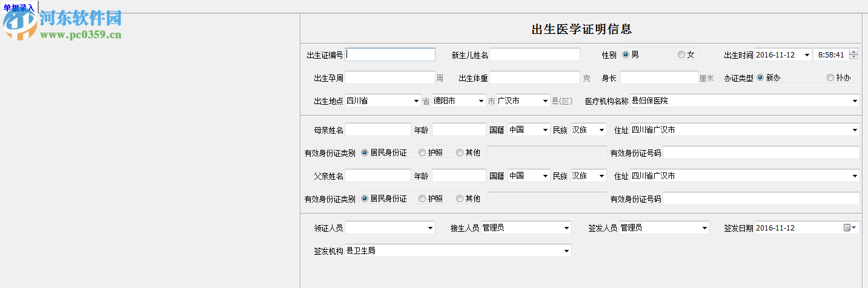The image size is (868, 288).
Task: Click the 出生孕周 input field
Action: (390, 77)
